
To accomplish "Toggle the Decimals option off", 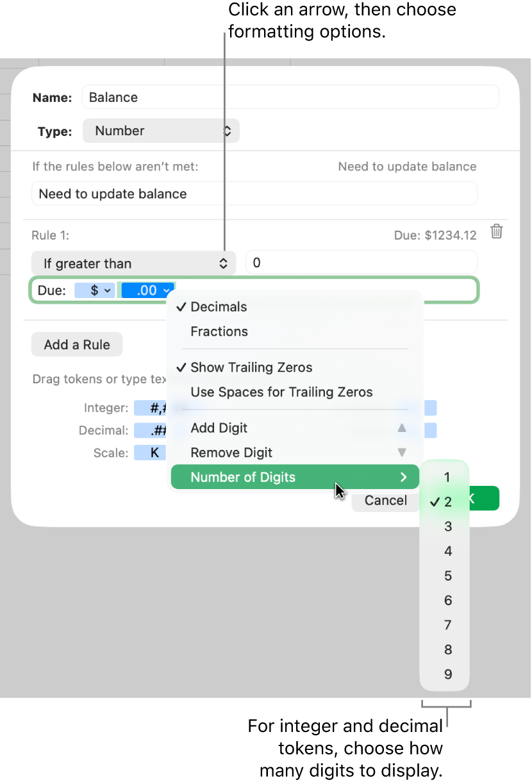I will 220,306.
